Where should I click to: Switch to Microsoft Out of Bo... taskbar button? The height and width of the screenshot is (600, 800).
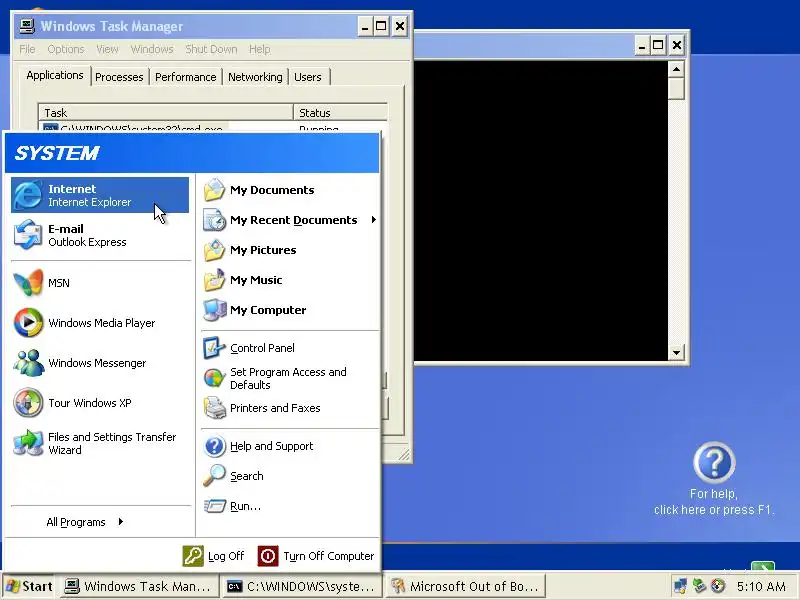pyautogui.click(x=465, y=587)
